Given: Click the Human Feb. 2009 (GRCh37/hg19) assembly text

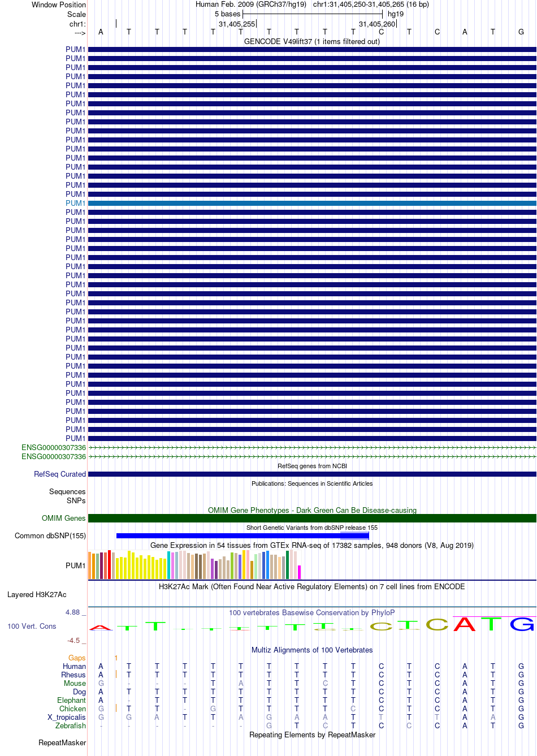Looking at the screenshot, I should point(251,4).
